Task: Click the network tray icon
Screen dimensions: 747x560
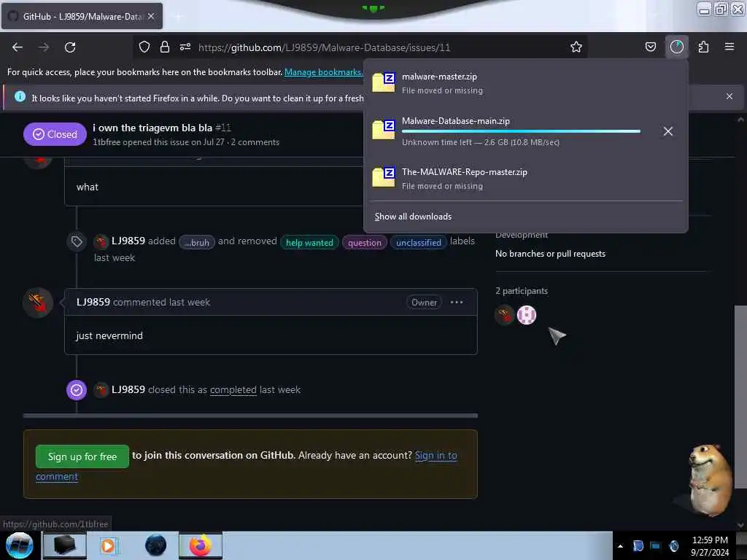Action: [656, 545]
